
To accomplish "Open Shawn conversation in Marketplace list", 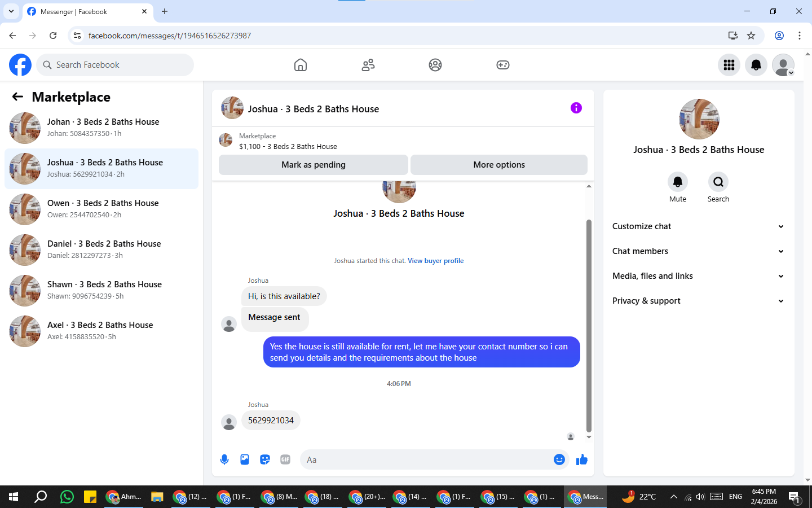I will (101, 291).
